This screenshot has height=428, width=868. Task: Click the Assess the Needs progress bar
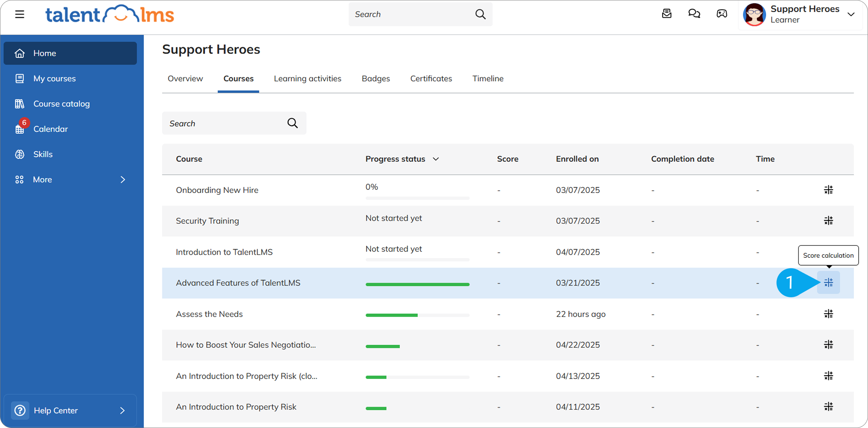tap(417, 315)
